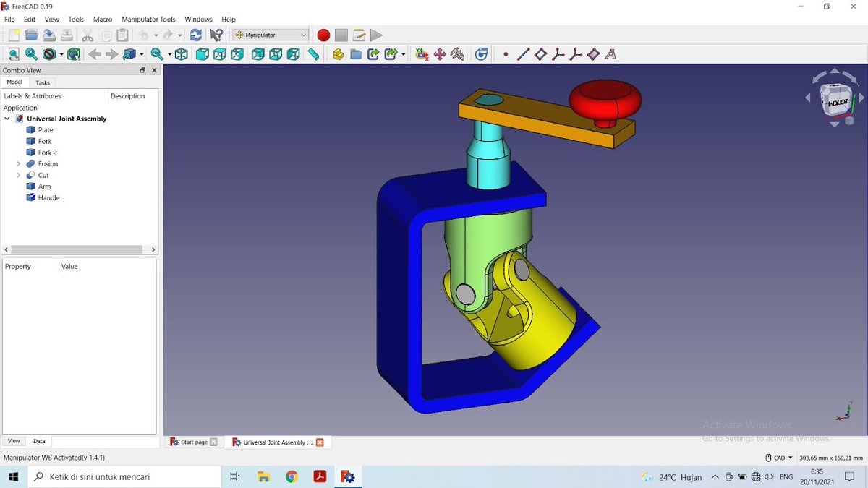Toggle the Bounding Box icon
This screenshot has height=488, width=868.
pyautogui.click(x=74, y=54)
